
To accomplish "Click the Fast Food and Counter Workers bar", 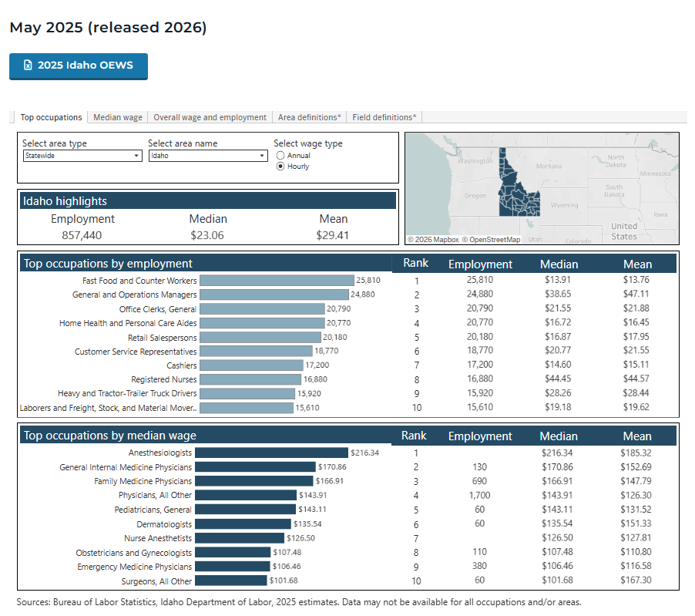I will [x=277, y=281].
